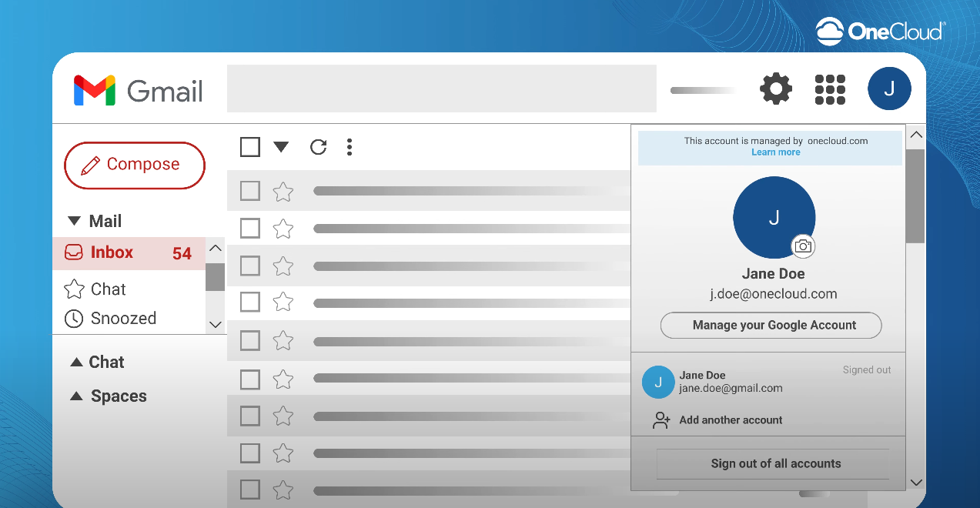Click the account panel scroll down arrow
This screenshot has height=508, width=980.
pos(915,483)
